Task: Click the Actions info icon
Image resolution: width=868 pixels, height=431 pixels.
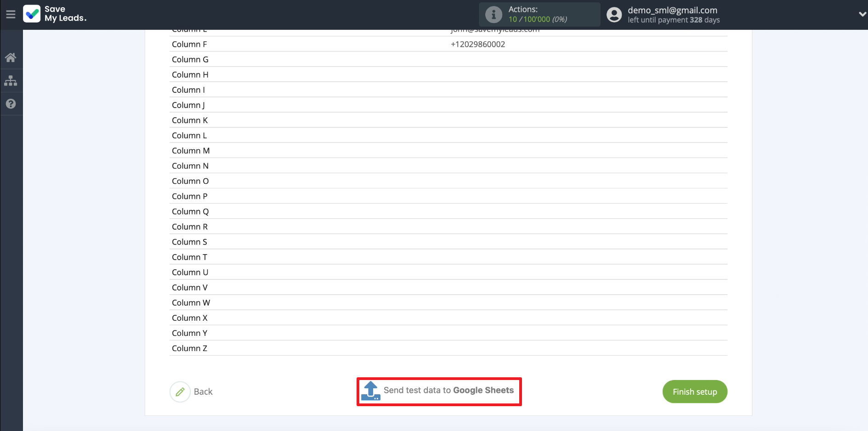Action: tap(494, 15)
